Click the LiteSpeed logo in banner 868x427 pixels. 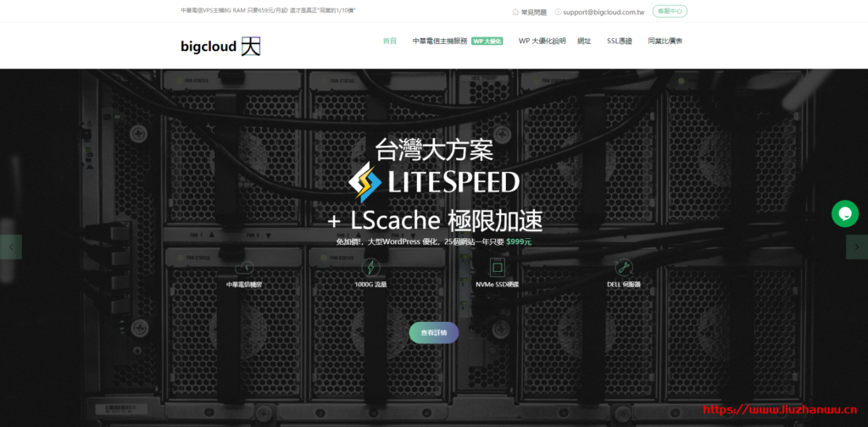434,182
